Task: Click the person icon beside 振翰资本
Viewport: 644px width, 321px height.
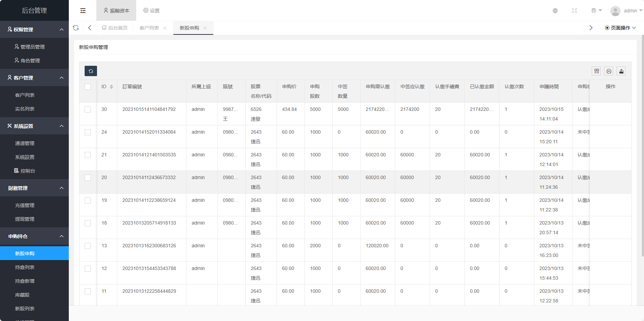Action: click(x=106, y=10)
